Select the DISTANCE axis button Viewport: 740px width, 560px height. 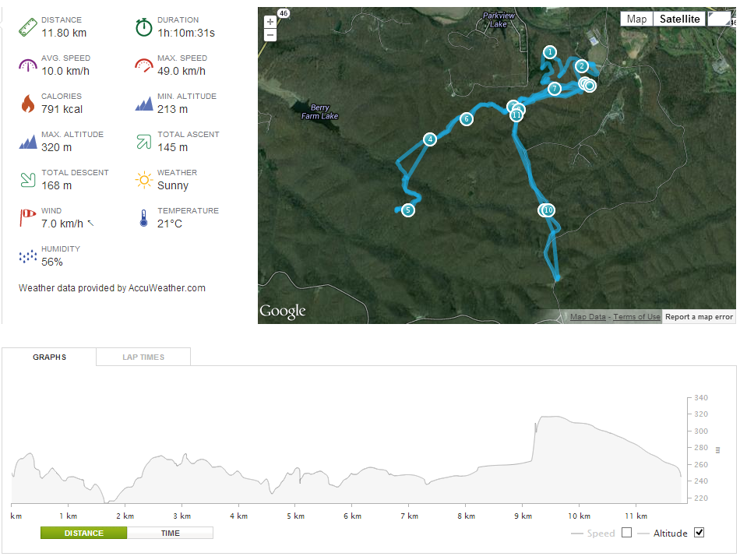pyautogui.click(x=83, y=533)
